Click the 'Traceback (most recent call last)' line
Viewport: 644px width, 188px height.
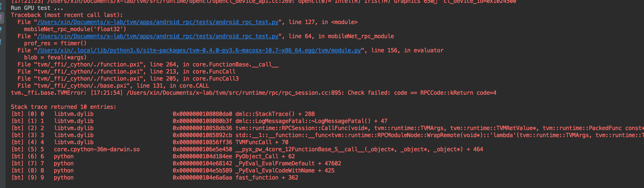(x=67, y=15)
